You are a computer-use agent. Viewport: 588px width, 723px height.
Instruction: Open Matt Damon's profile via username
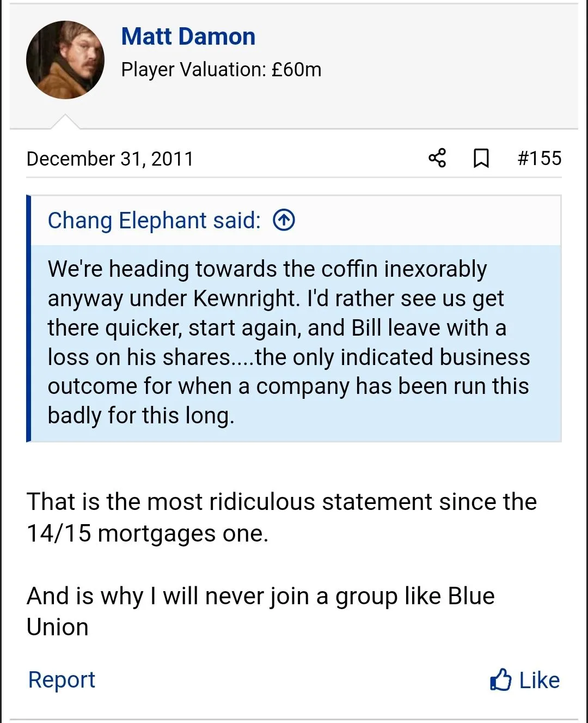(188, 37)
